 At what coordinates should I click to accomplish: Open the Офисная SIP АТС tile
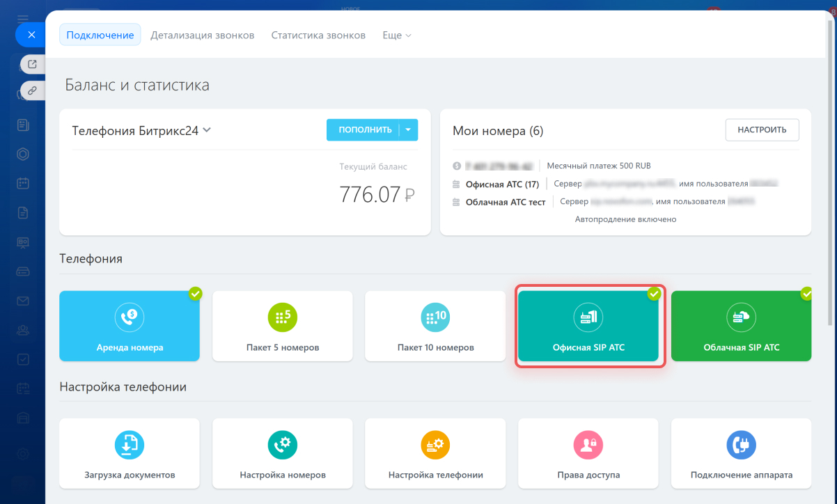point(588,326)
